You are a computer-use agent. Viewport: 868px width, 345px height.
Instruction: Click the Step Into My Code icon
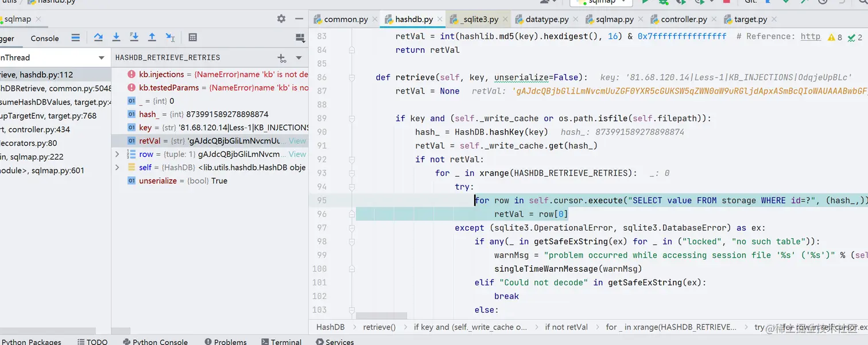click(134, 37)
